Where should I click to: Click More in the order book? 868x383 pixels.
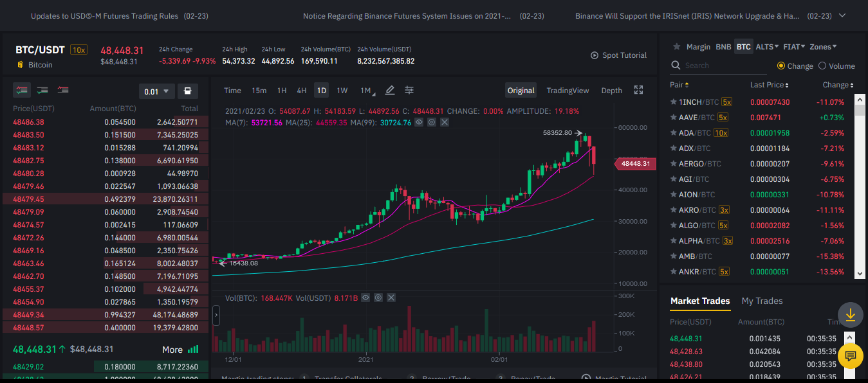click(172, 350)
